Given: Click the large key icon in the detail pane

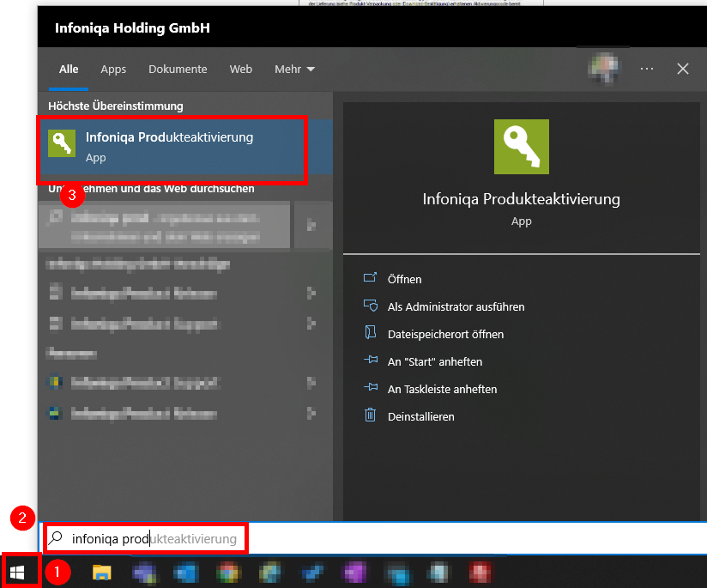Looking at the screenshot, I should (521, 147).
